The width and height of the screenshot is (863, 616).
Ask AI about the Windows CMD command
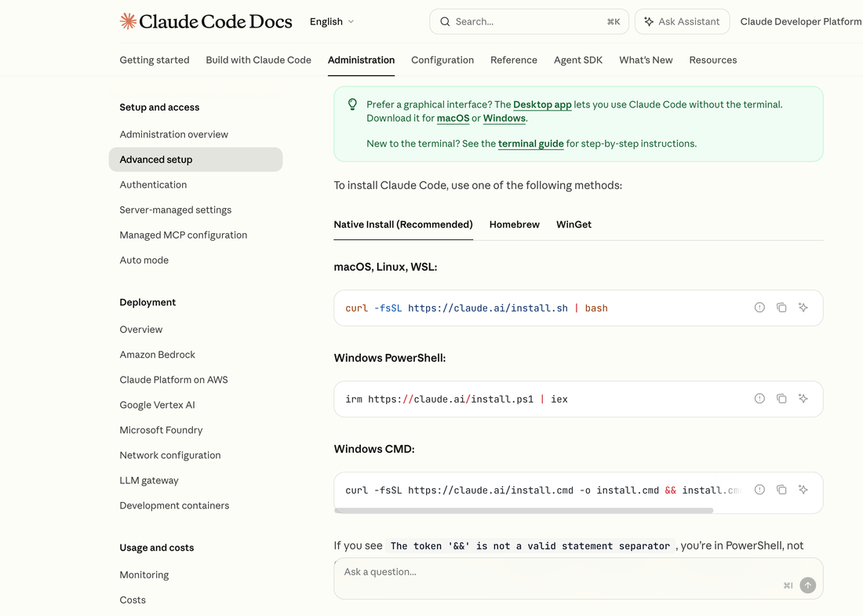pyautogui.click(x=803, y=490)
